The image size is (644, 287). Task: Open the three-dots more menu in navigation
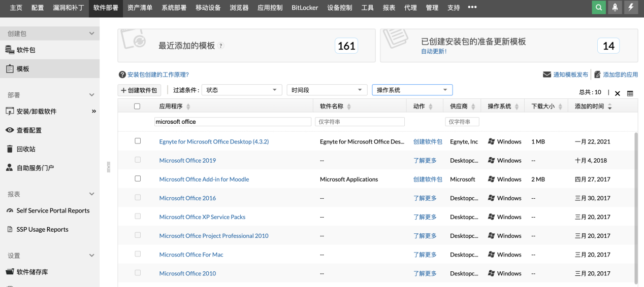pyautogui.click(x=472, y=8)
